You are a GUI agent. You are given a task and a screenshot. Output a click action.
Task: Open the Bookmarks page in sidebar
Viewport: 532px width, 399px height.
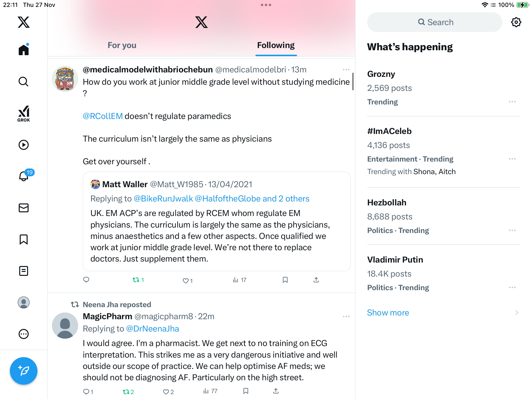point(24,239)
